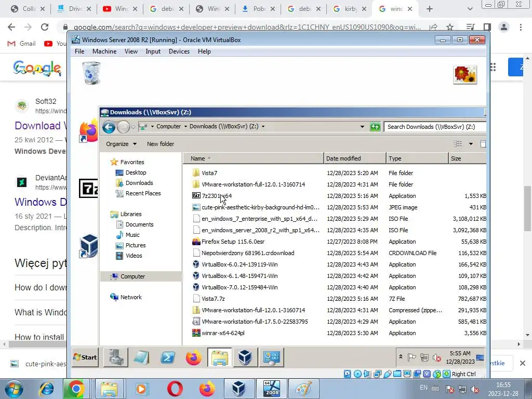The image size is (532, 399).
Task: Reload the page in Chrome
Action: 45,27
